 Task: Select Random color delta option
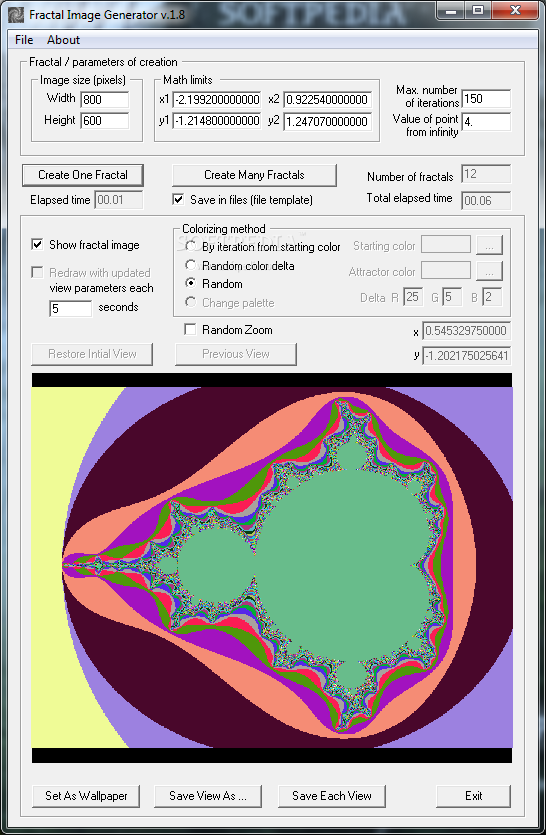(x=191, y=265)
